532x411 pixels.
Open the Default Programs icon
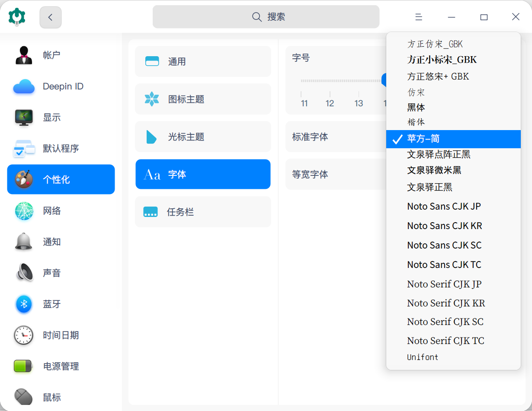pos(24,149)
